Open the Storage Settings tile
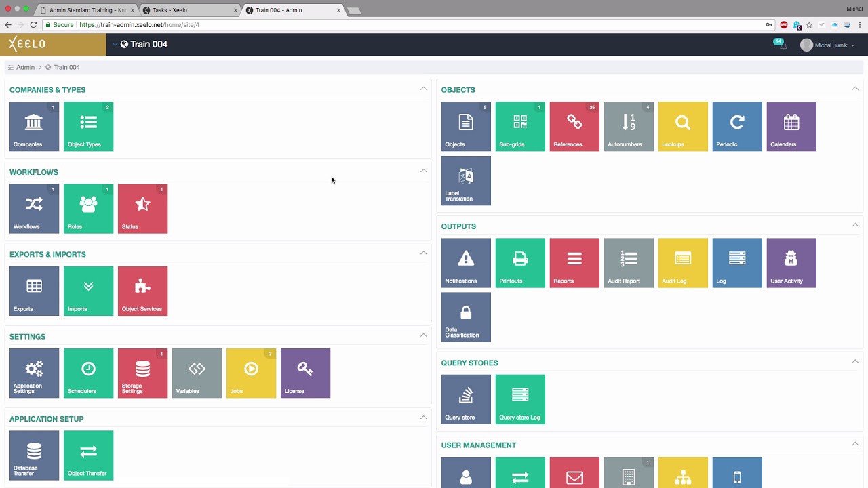This screenshot has height=488, width=868. (x=142, y=373)
